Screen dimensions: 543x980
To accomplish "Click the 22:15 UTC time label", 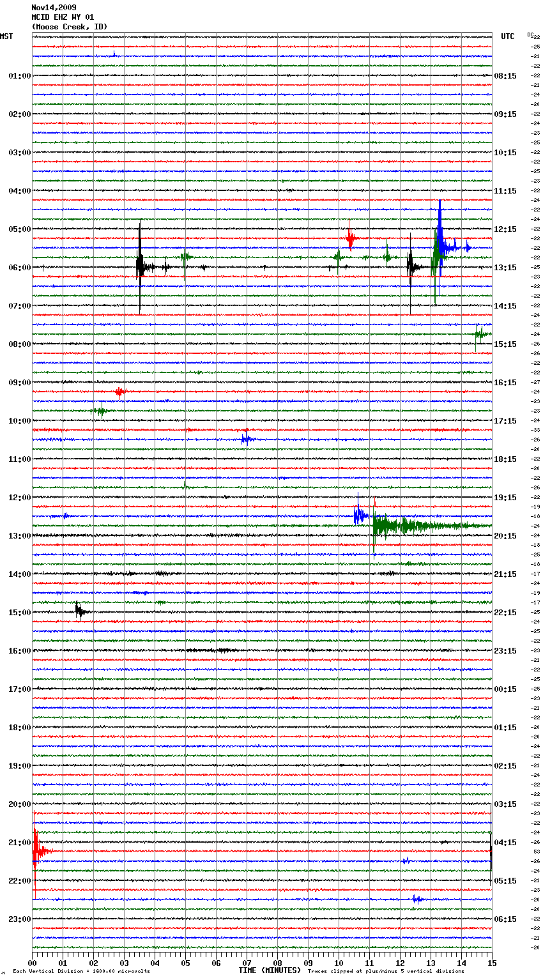I will (505, 613).
